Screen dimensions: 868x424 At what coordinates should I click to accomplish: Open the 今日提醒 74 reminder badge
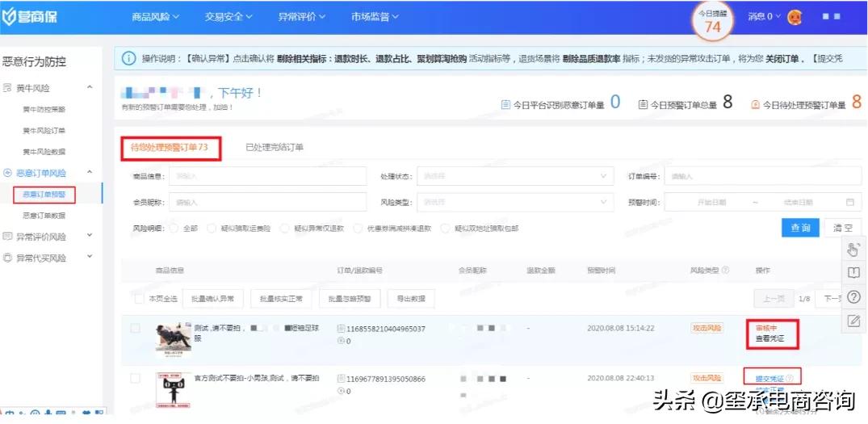coord(712,22)
